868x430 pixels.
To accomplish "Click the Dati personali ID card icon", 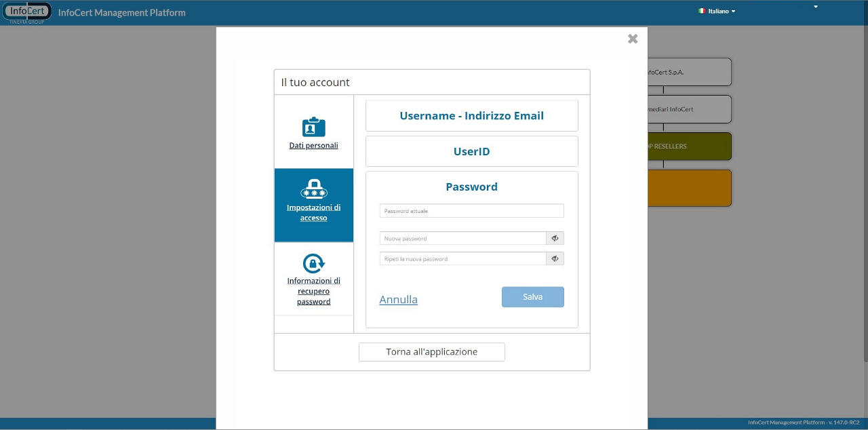I will point(313,127).
